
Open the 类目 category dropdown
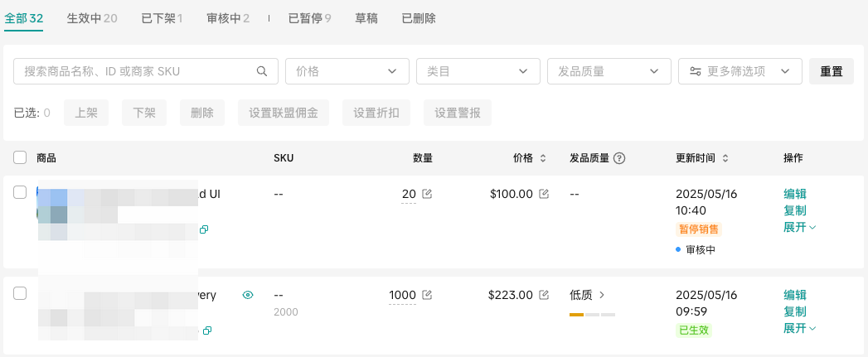click(478, 71)
